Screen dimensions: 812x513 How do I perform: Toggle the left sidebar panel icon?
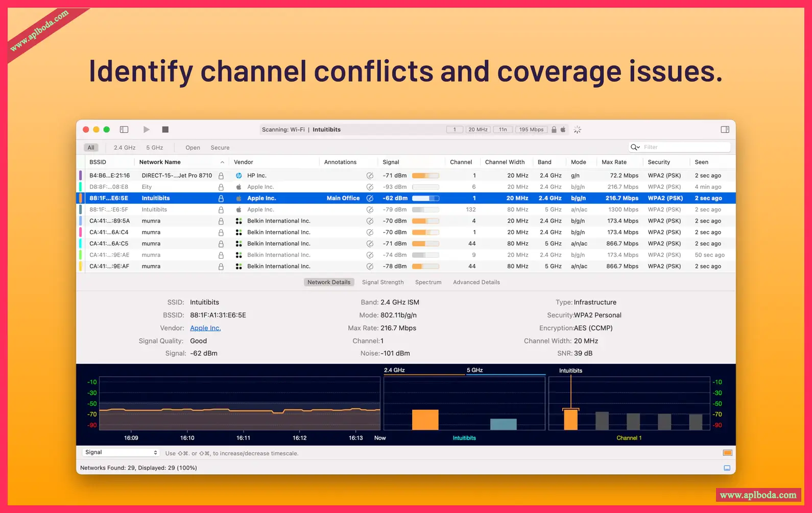coord(124,130)
